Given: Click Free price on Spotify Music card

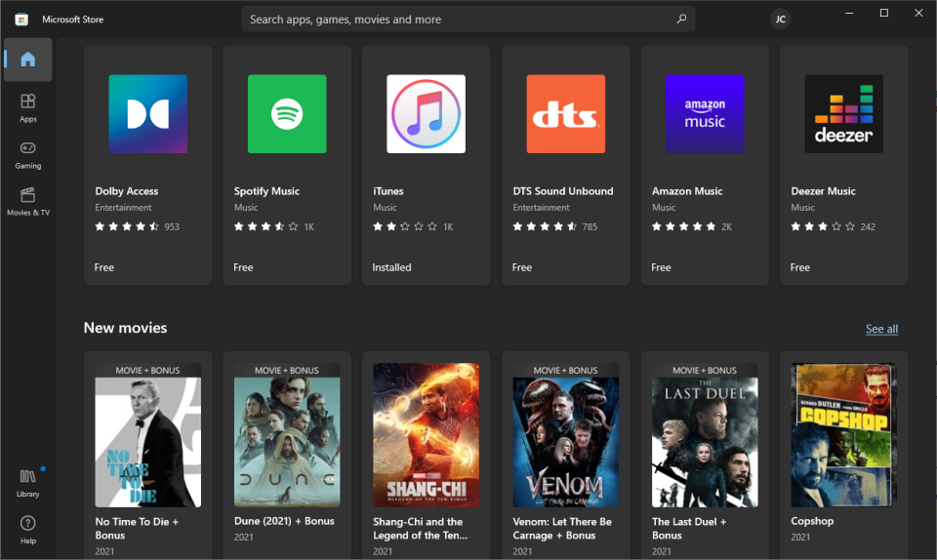Looking at the screenshot, I should click(243, 267).
